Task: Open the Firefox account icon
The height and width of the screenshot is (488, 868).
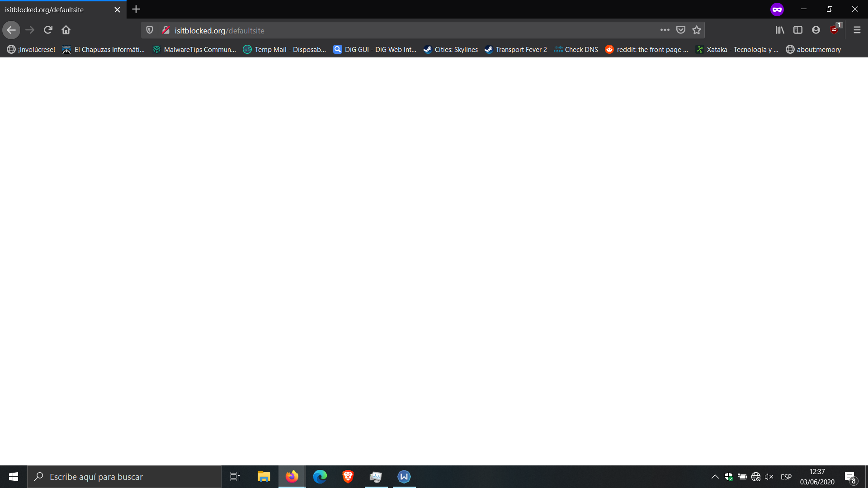Action: click(x=816, y=30)
